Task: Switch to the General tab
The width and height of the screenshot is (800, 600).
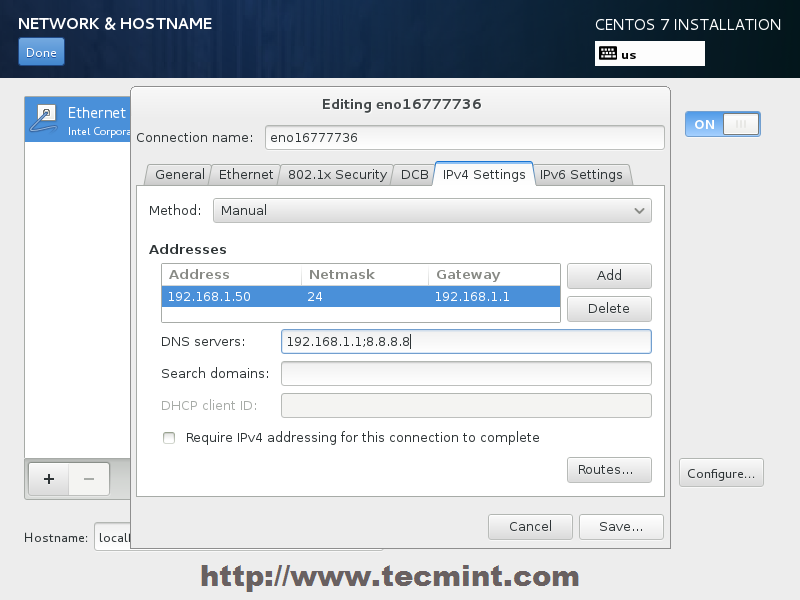Action: point(179,174)
